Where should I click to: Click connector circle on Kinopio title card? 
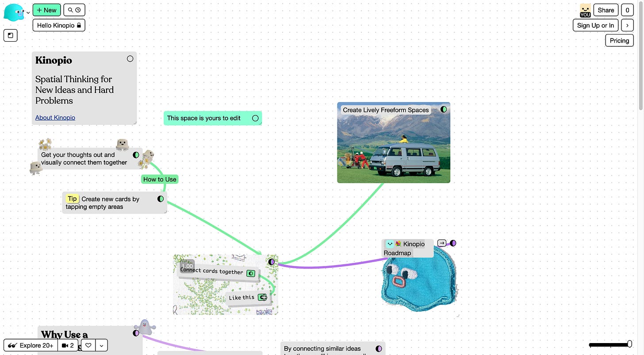[130, 58]
